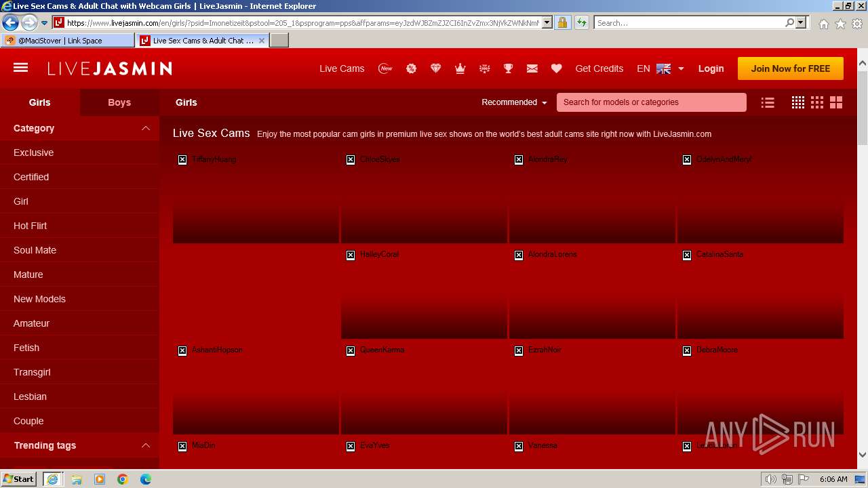
Task: Click the IE Search box
Action: coord(690,22)
